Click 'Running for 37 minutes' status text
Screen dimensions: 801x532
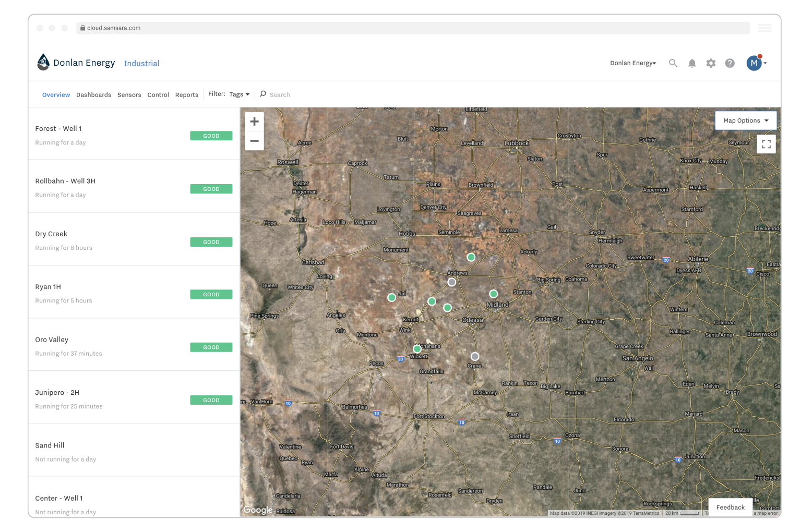(68, 354)
